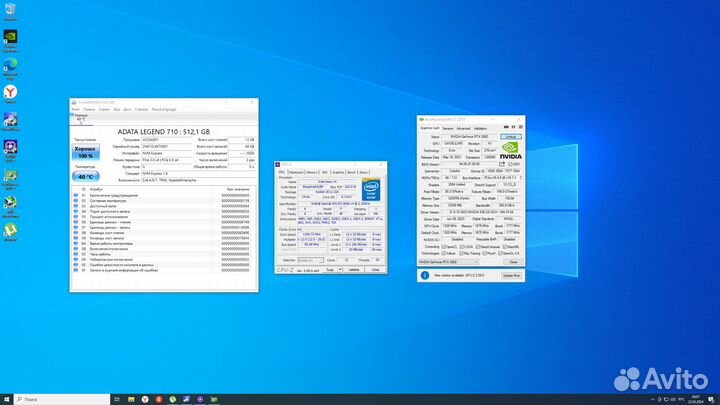
Task: Open CPU-Z Graphics tab
Action: 338,172
